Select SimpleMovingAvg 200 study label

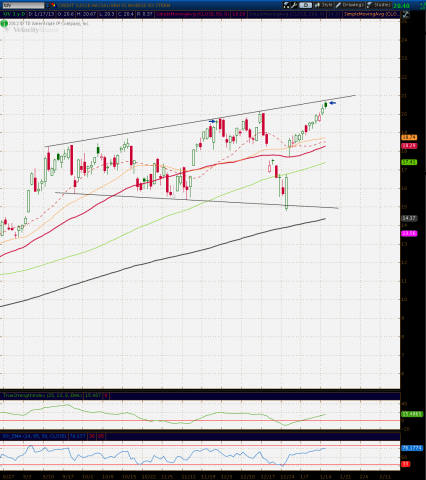(x=286, y=14)
